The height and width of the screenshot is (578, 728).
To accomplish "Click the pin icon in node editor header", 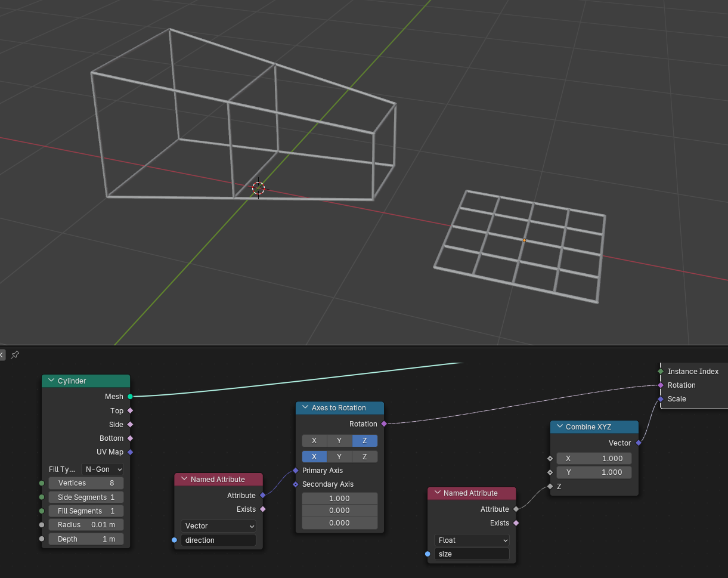I will click(15, 355).
